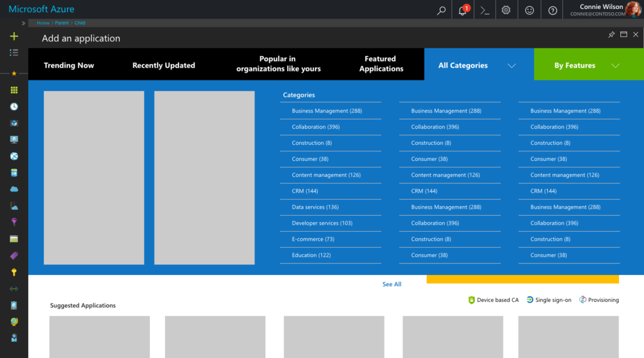Screen dimensions: 644x358
Task: Switch to Trending Now tab
Action: click(x=69, y=65)
